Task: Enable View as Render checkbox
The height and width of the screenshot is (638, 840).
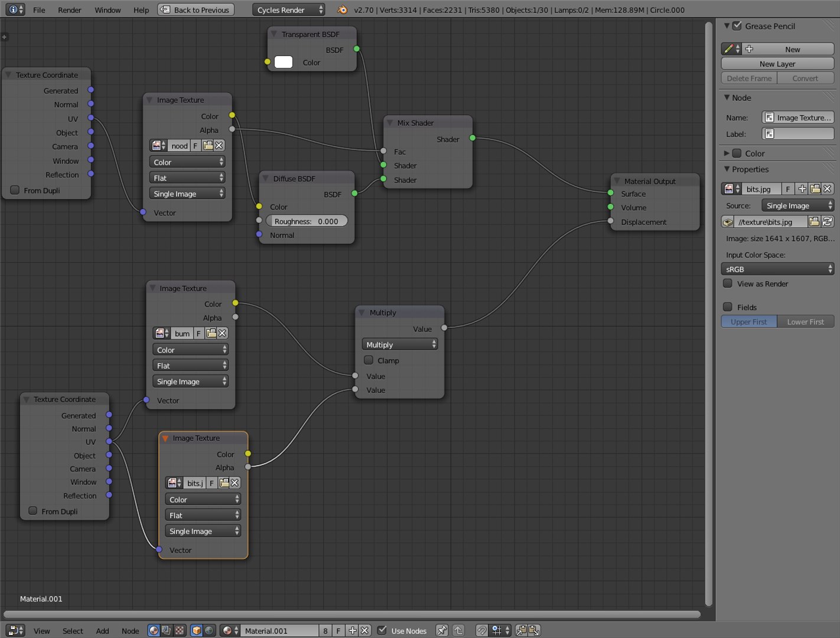Action: [x=728, y=284]
